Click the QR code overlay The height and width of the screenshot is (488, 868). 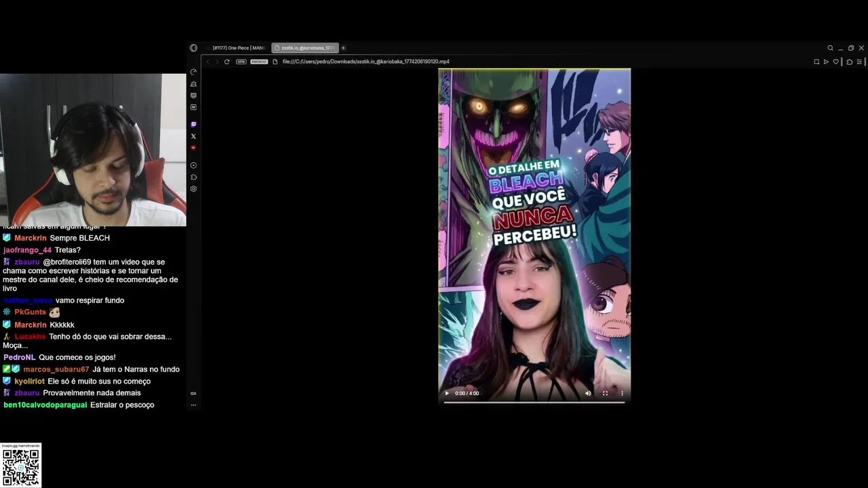pos(21,466)
